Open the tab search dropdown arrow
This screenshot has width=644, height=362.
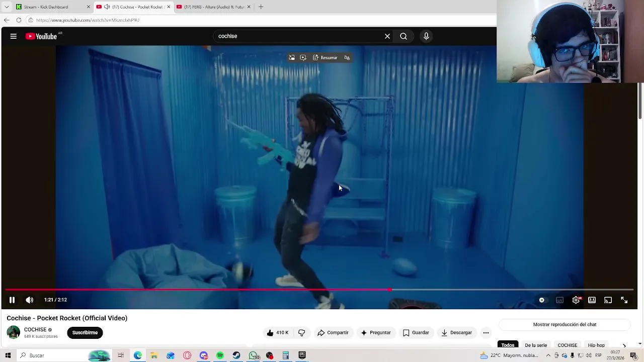coord(7,7)
